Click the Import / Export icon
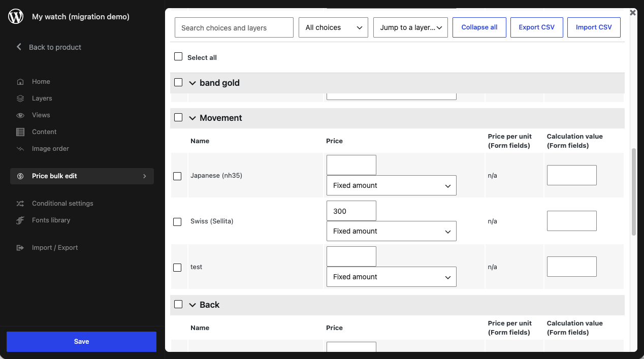Image resolution: width=644 pixels, height=359 pixels. point(20,248)
